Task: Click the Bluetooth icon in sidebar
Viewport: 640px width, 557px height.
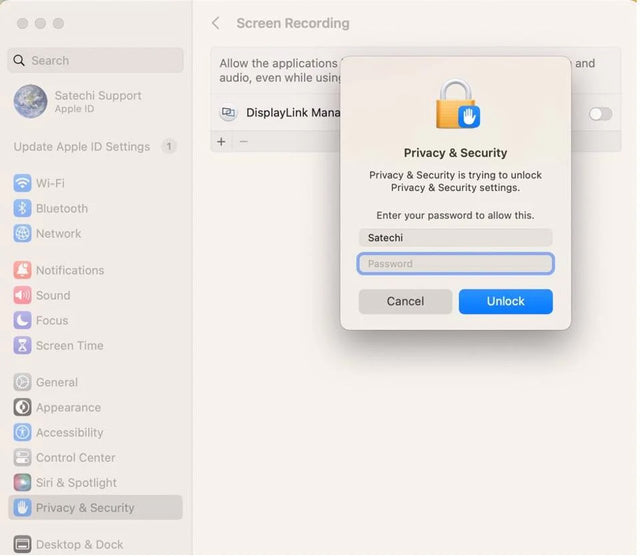Action: click(x=22, y=209)
